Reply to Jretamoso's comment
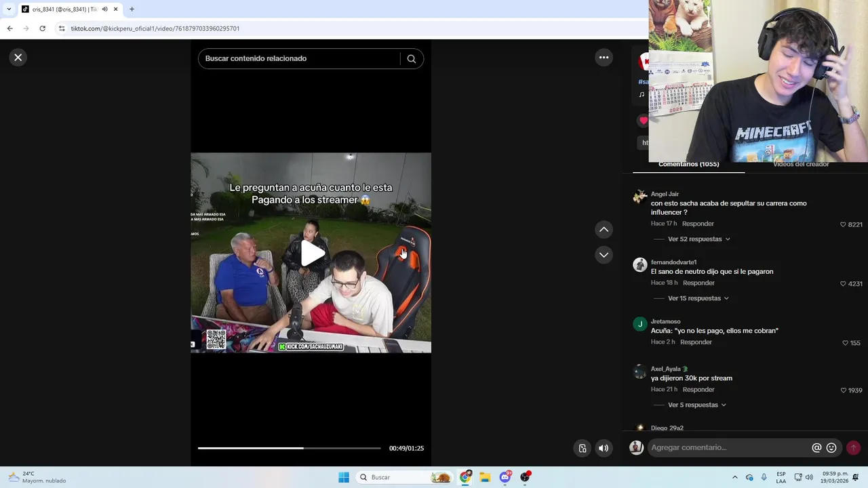 [696, 342]
